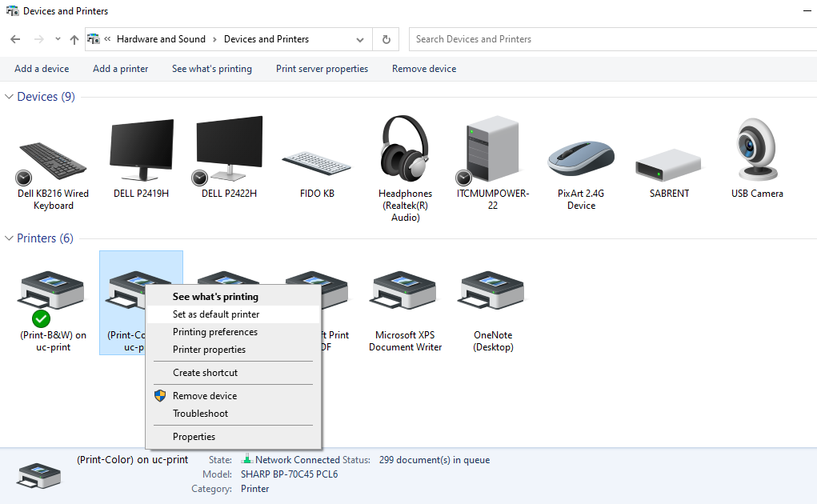Open the address bar history dropdown
817x504 pixels.
(x=360, y=39)
